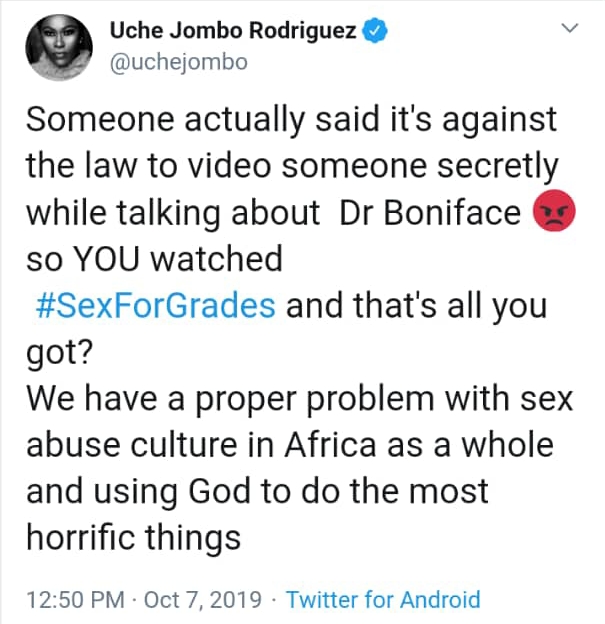Click the blue verified badge
This screenshot has height=624, width=605.
(x=376, y=33)
